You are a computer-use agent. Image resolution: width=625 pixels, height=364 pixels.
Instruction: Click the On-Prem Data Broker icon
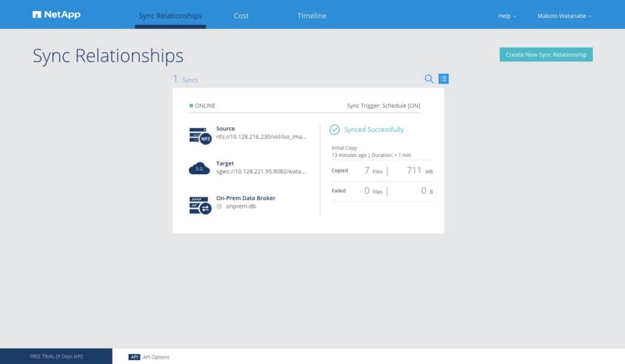[200, 205]
